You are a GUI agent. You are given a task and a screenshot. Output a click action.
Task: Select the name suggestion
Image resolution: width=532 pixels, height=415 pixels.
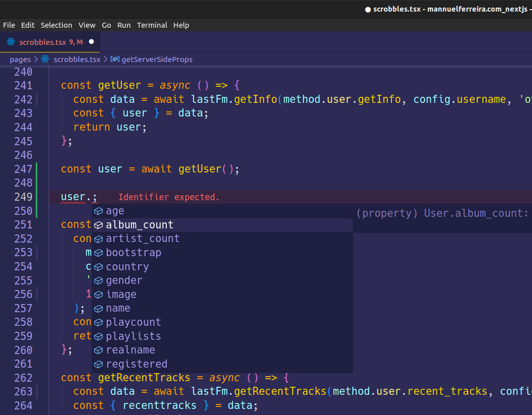pos(223,309)
